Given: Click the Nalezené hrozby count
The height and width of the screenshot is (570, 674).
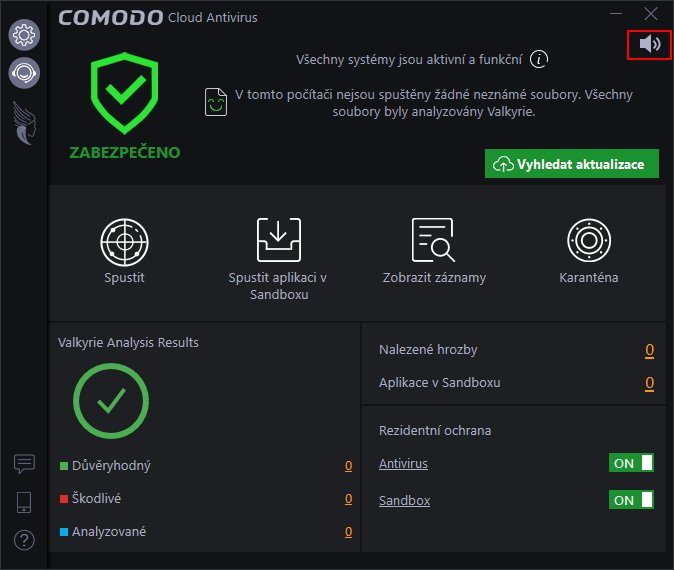Looking at the screenshot, I should coord(649,350).
